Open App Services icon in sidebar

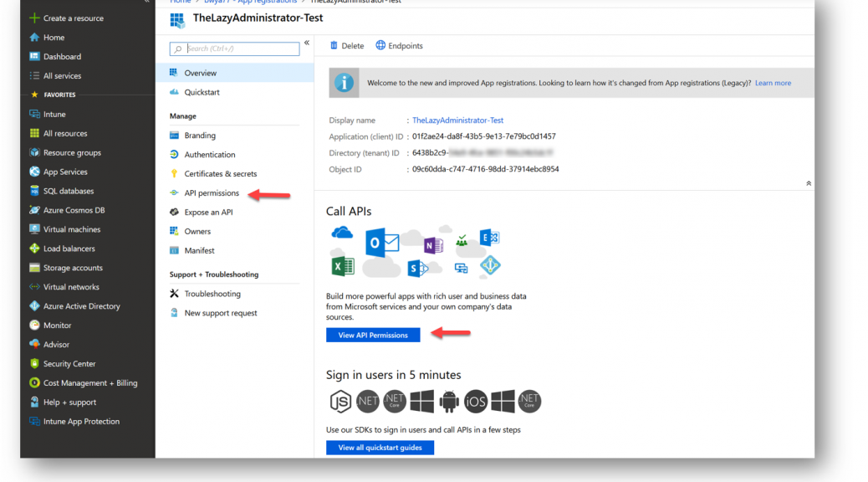coord(34,172)
